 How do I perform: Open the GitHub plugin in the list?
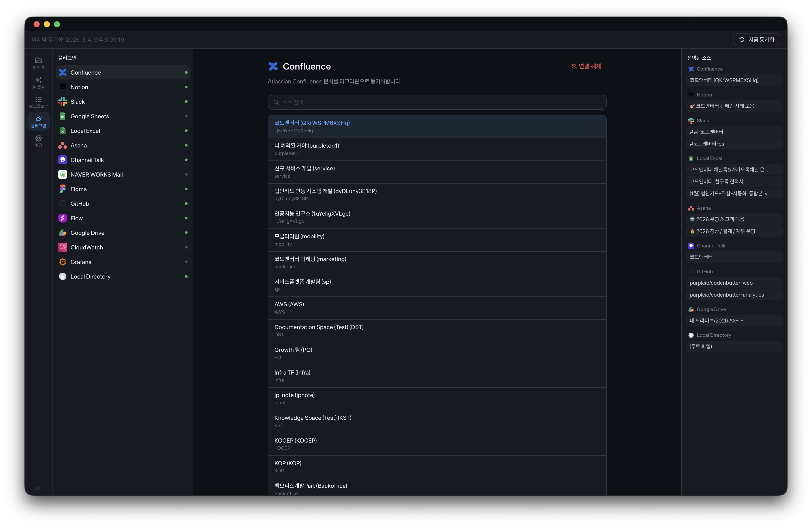pyautogui.click(x=79, y=204)
